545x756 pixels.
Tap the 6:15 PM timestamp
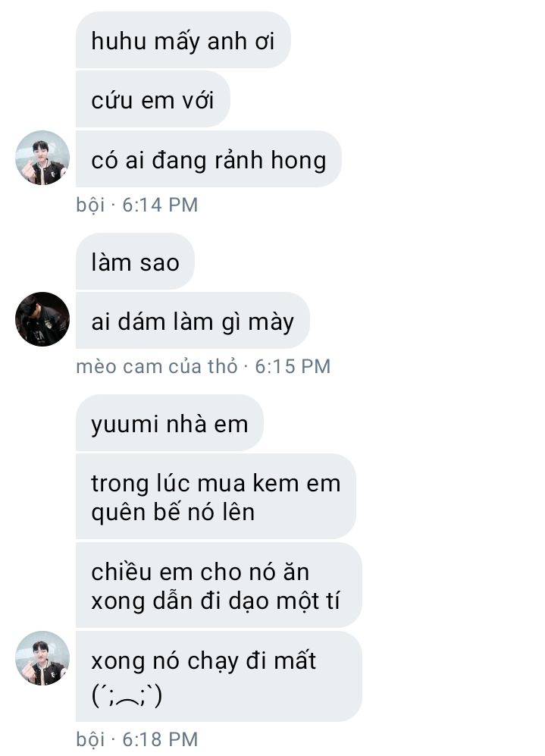click(x=293, y=366)
